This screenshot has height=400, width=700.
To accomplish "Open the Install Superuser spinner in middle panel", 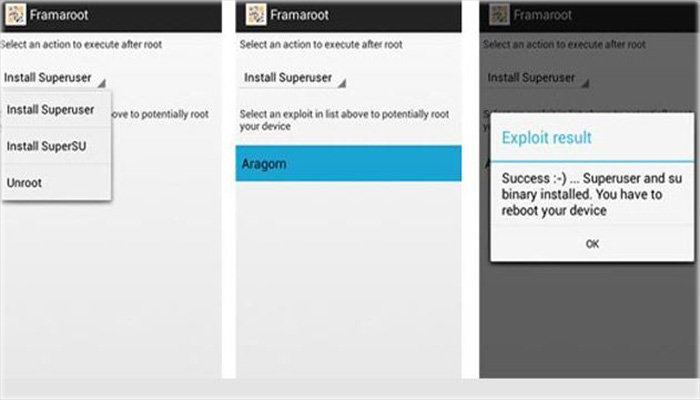I will tap(293, 78).
